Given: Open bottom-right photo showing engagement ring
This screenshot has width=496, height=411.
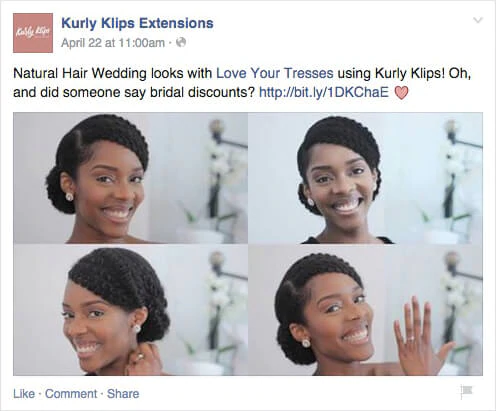Looking at the screenshot, I should tap(366, 310).
